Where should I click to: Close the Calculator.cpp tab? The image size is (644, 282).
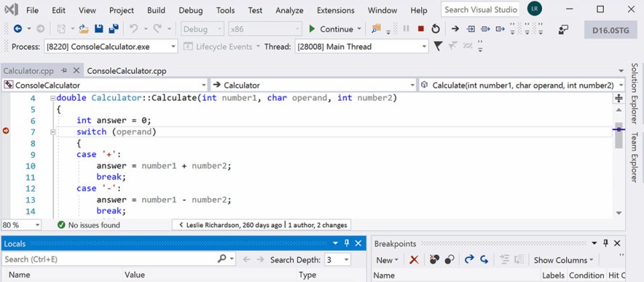(76, 70)
